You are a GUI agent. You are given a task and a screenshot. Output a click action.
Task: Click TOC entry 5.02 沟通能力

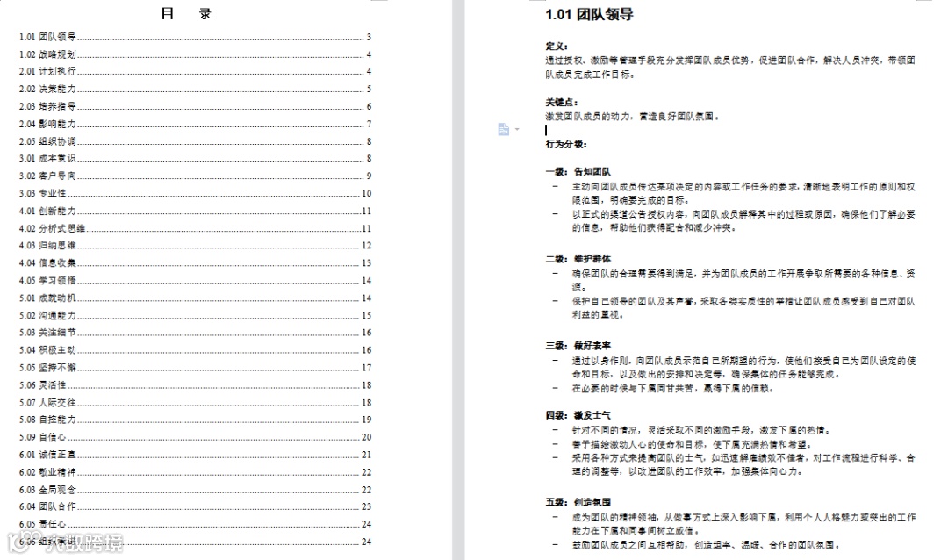pyautogui.click(x=195, y=316)
